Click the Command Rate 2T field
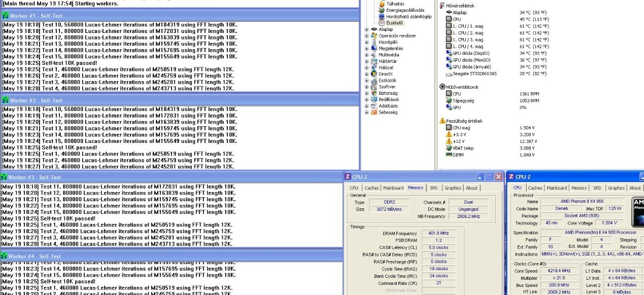Viewport: 644px width, 295px height. tap(438, 283)
